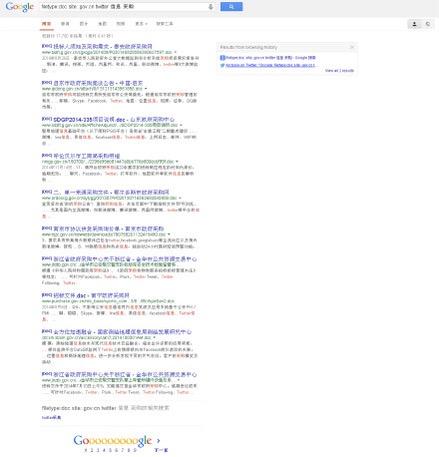Open the search tools tab
The height and width of the screenshot is (457, 439).
[165, 24]
